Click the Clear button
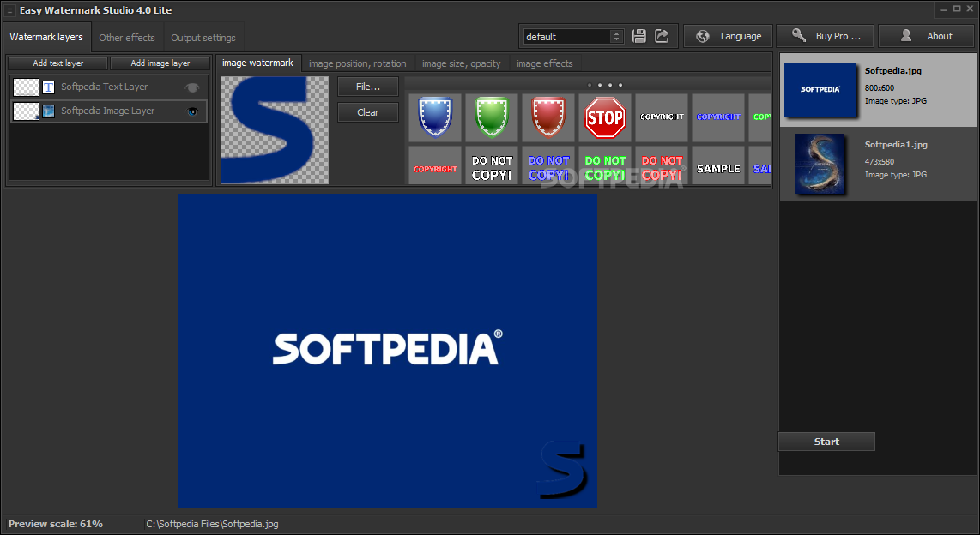 click(368, 112)
